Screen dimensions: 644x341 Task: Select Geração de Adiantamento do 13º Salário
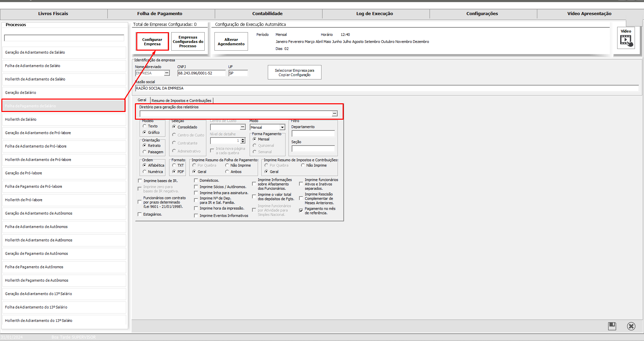(64, 294)
